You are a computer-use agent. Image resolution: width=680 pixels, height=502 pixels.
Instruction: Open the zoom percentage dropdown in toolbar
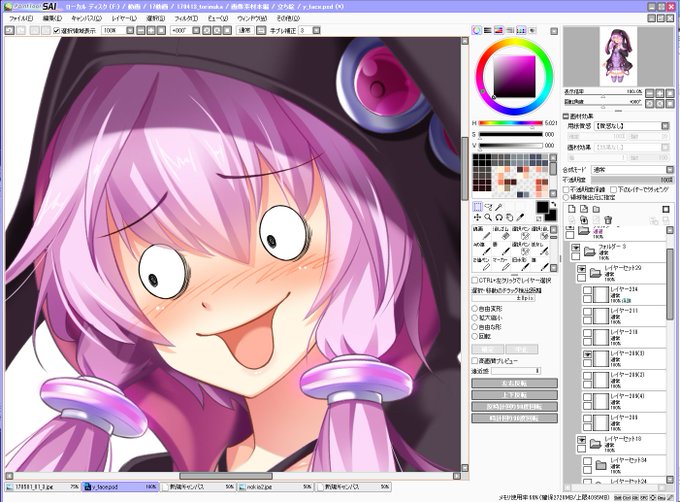tap(130, 30)
